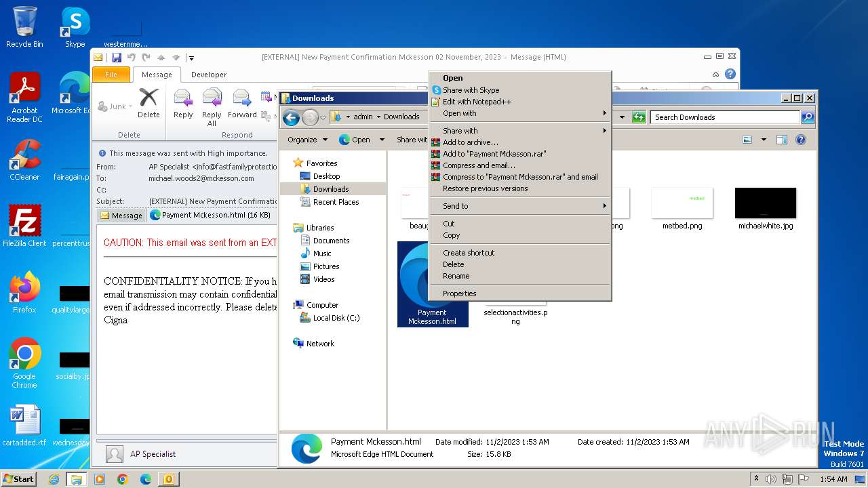Expand the Send to submenu
Viewport: 868px width, 488px height.
[x=520, y=206]
